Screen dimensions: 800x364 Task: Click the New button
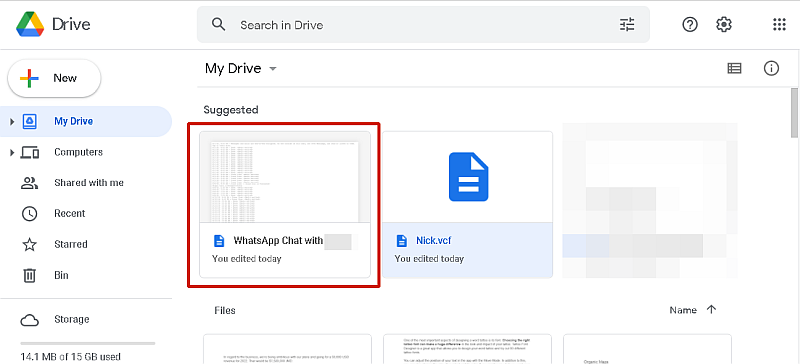click(x=54, y=78)
